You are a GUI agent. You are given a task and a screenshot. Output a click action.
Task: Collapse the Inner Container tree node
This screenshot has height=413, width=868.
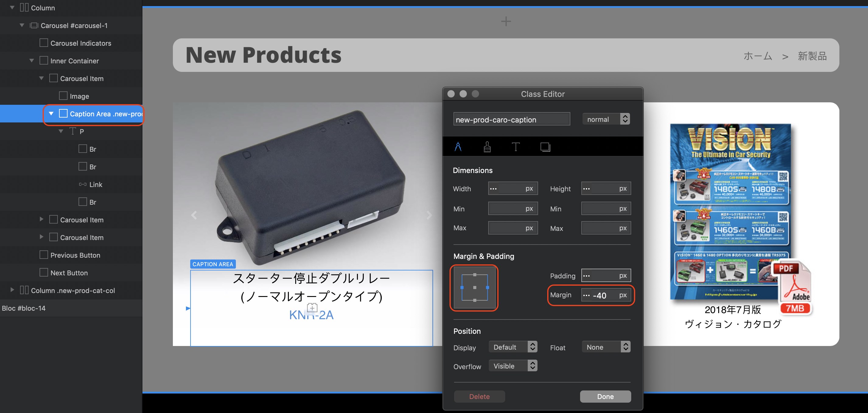pos(32,61)
